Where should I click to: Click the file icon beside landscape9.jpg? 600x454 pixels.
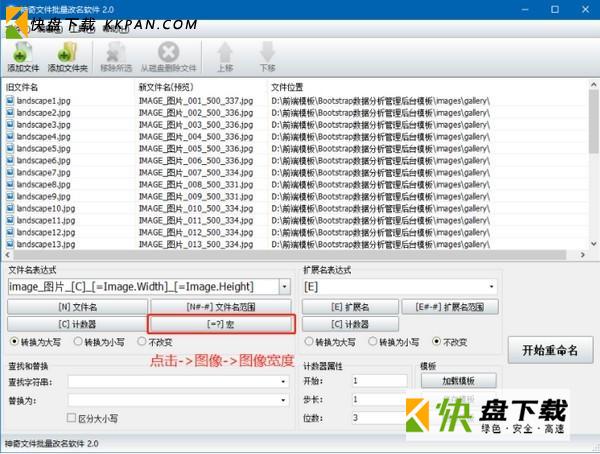10,196
